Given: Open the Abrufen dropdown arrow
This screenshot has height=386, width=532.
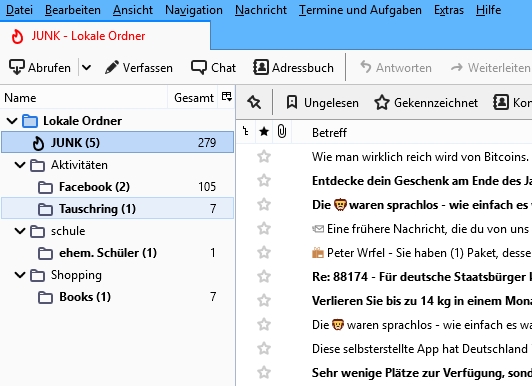Looking at the screenshot, I should point(87,67).
